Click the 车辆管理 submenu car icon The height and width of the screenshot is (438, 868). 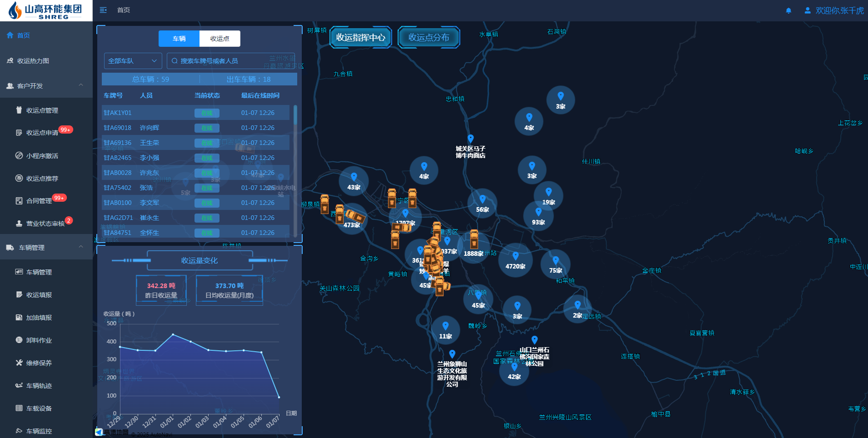pyautogui.click(x=19, y=272)
